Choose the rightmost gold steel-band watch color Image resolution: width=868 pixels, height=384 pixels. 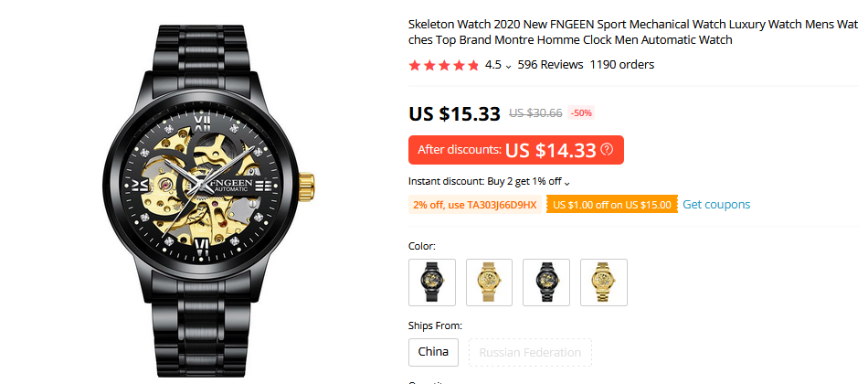(x=604, y=283)
